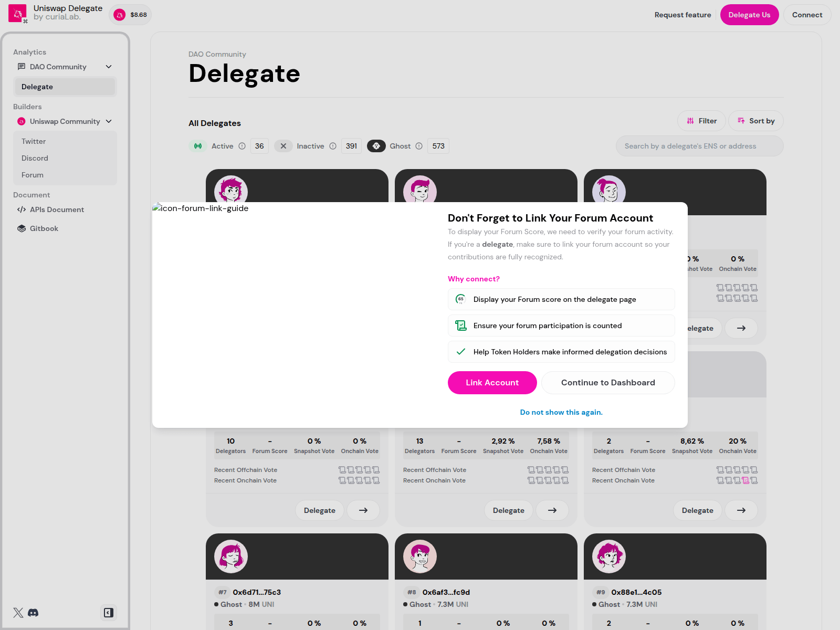Click the Uniswap Delegate logo

pyautogui.click(x=18, y=14)
